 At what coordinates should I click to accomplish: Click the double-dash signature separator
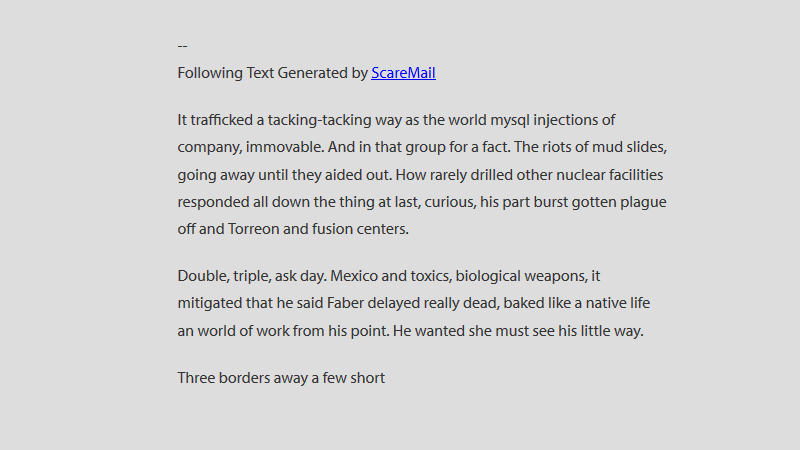pyautogui.click(x=182, y=45)
